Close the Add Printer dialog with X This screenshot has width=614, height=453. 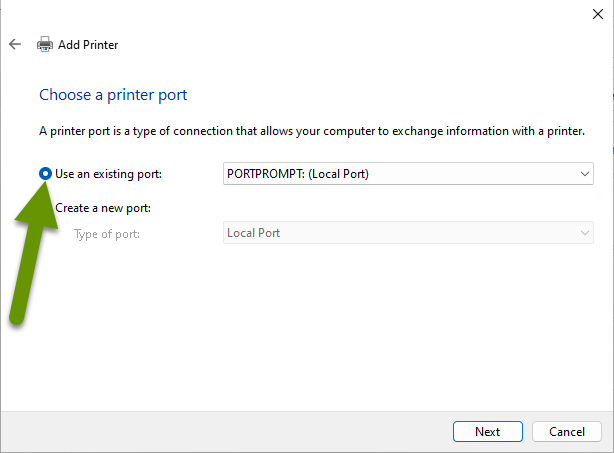[x=598, y=14]
